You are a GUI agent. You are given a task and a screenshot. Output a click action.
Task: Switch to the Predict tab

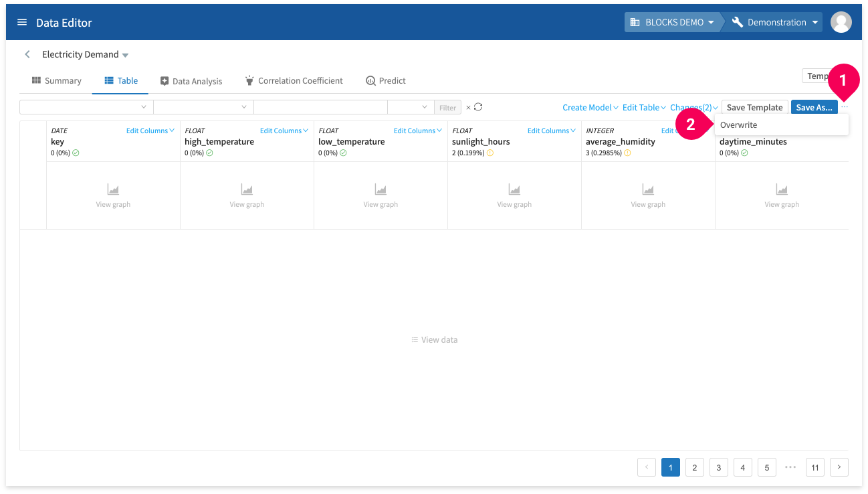coord(386,80)
